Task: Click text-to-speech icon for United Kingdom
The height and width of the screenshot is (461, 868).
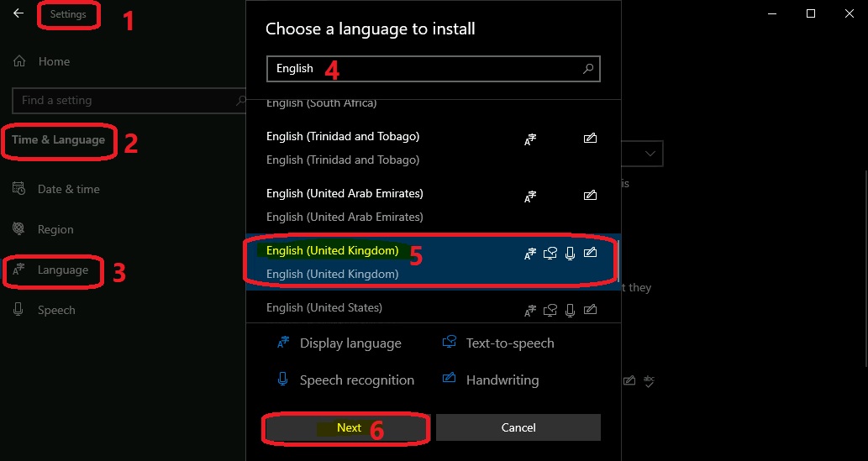Action: tap(550, 254)
